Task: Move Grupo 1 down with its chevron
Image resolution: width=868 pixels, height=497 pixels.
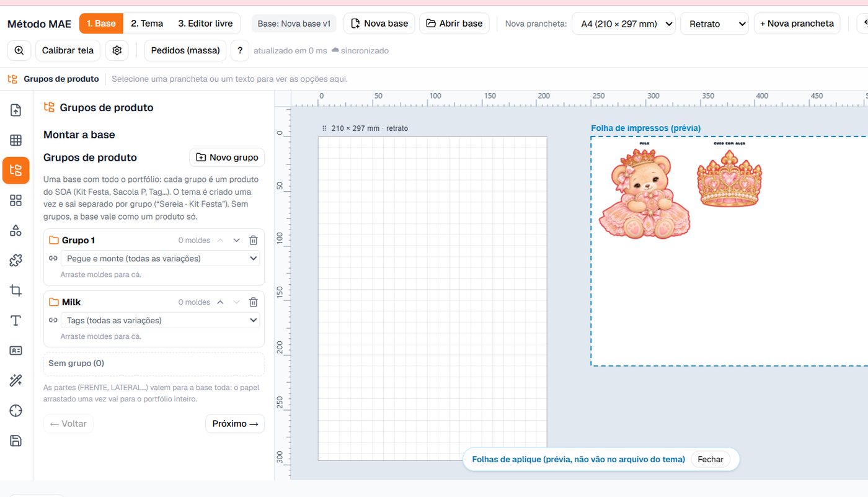Action: pos(236,240)
